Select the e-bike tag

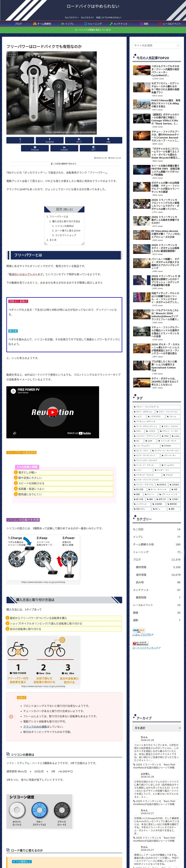(176, 436)
